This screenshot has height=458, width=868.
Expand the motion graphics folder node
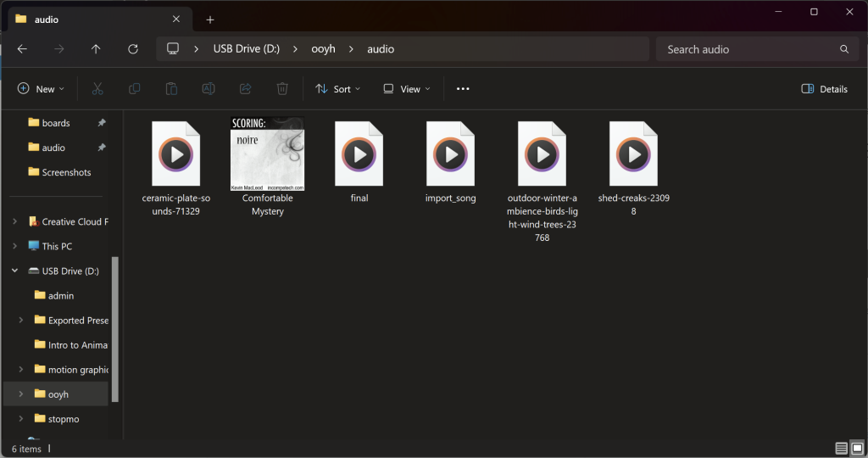point(21,370)
